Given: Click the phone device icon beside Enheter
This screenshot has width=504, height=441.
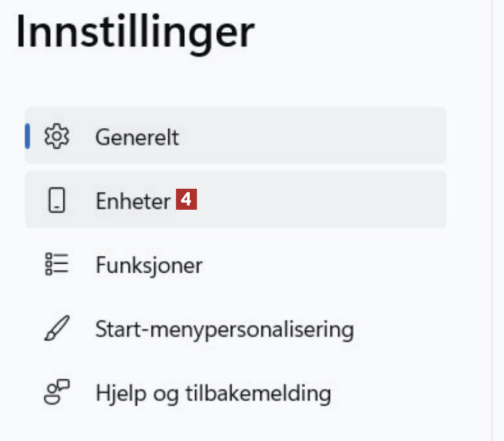Looking at the screenshot, I should coord(57,201).
